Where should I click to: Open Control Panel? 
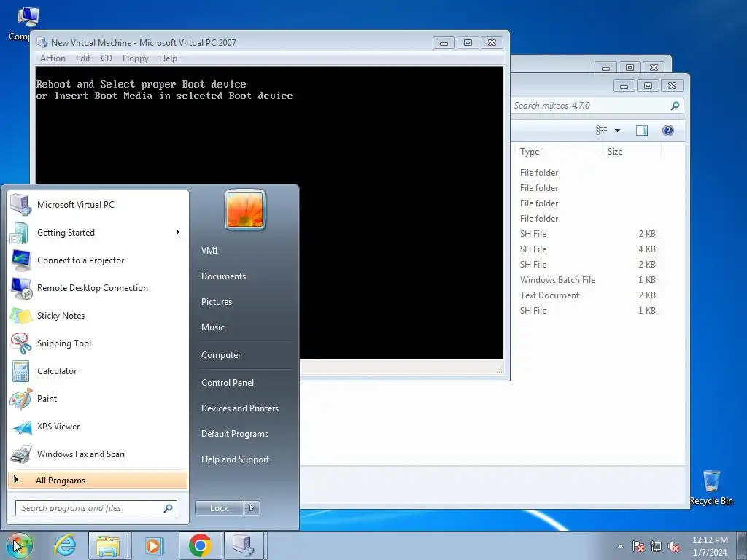tap(228, 382)
